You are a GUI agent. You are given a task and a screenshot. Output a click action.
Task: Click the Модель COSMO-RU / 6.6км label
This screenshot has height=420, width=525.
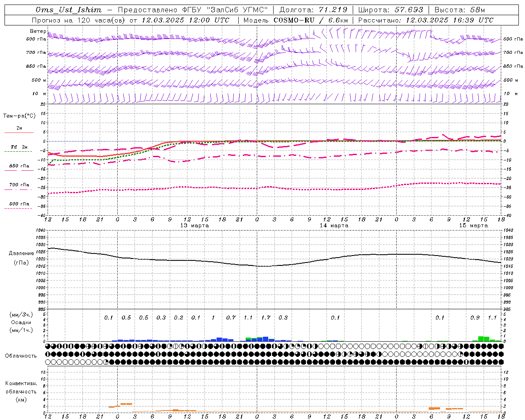coord(296,20)
